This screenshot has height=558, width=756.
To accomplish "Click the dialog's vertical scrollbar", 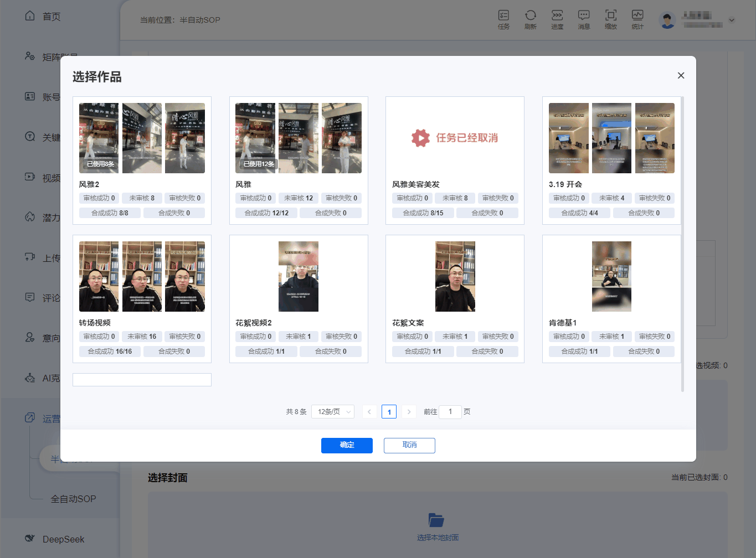I will [682, 244].
